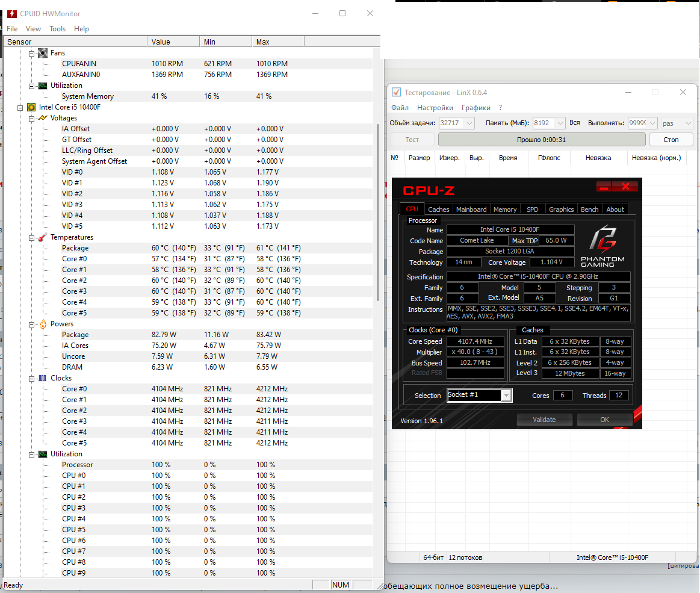
Task: Open HWMonitor View menu
Action: [33, 28]
